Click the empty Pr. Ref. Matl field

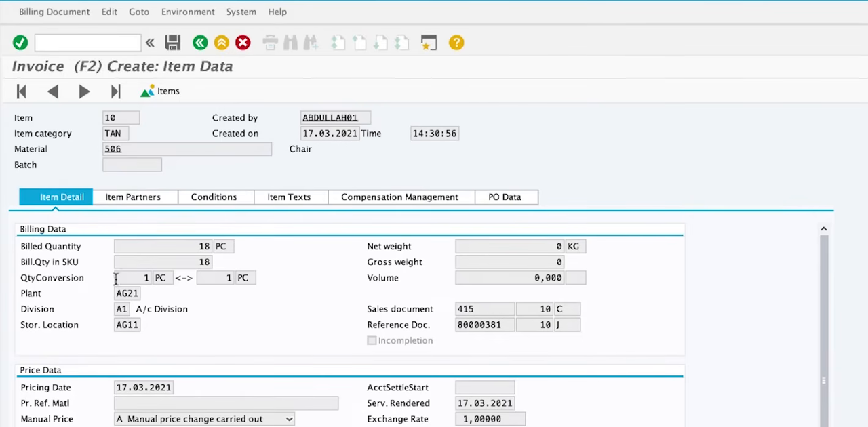226,403
